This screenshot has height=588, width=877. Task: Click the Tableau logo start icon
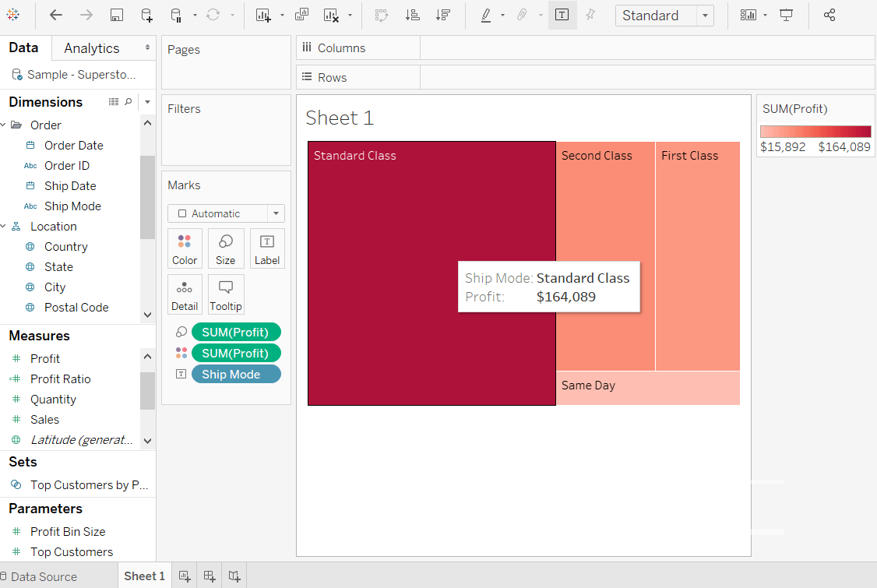(13, 15)
